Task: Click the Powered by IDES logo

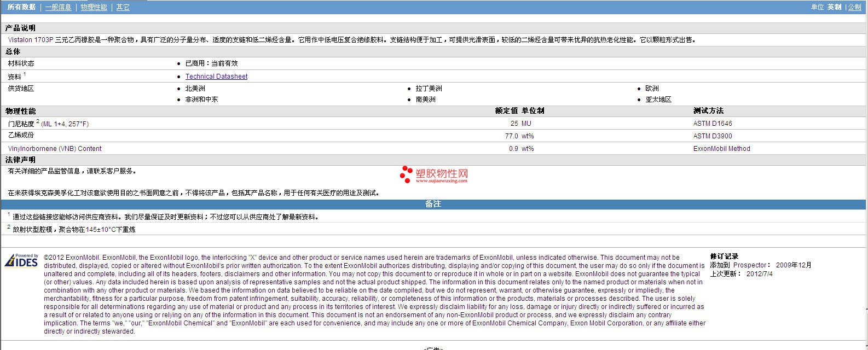Action: pyautogui.click(x=21, y=261)
